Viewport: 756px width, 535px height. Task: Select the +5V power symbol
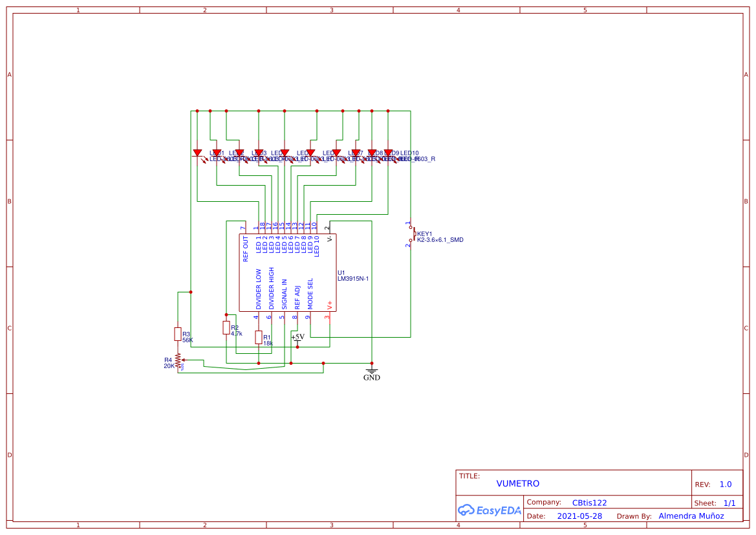point(297,338)
